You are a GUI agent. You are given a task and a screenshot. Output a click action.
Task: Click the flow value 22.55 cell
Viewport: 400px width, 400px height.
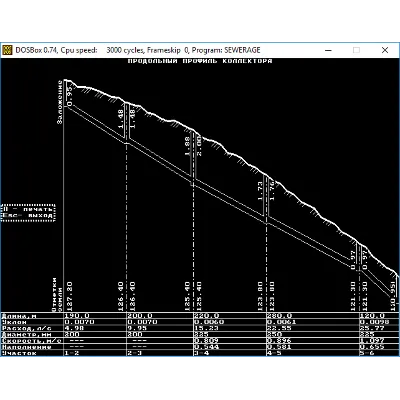tap(279, 328)
